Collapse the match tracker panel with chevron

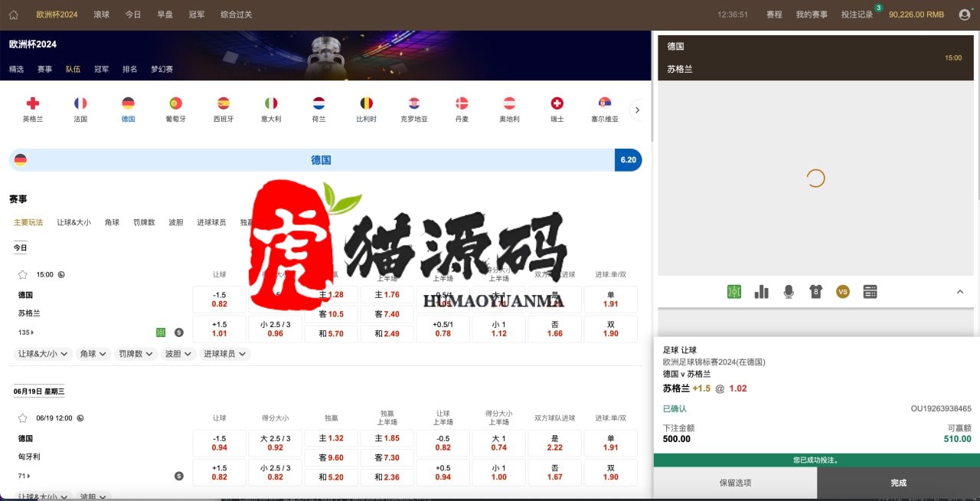click(x=960, y=292)
